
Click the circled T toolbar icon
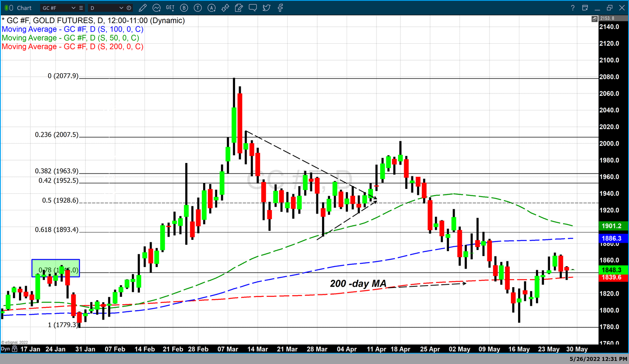(x=198, y=8)
